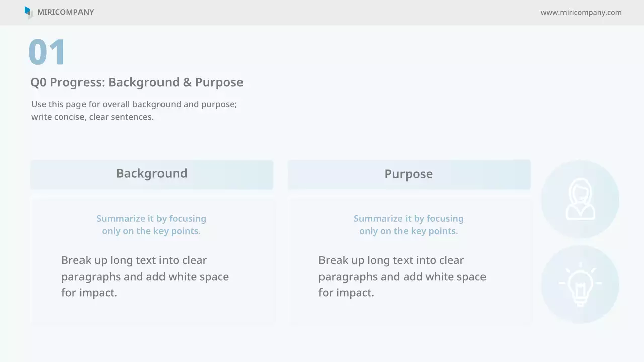Select the Background header tab
The width and height of the screenshot is (644, 362).
click(151, 174)
